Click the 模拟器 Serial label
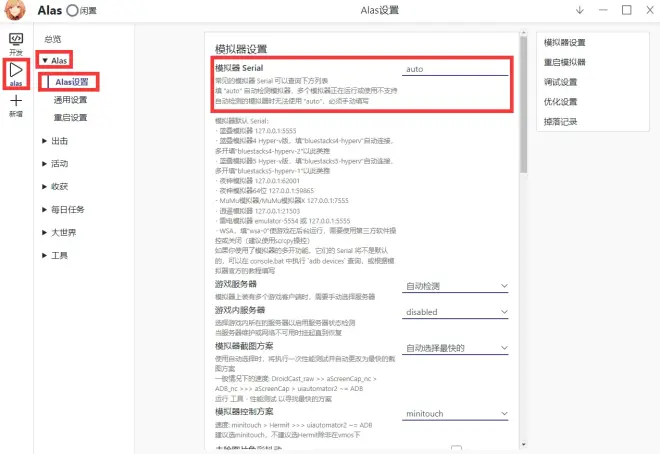660x454 pixels. pyautogui.click(x=239, y=68)
